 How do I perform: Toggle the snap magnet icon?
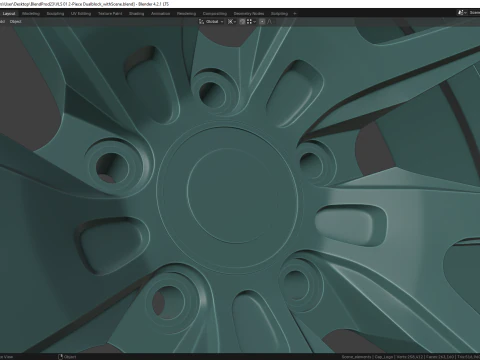pos(242,22)
